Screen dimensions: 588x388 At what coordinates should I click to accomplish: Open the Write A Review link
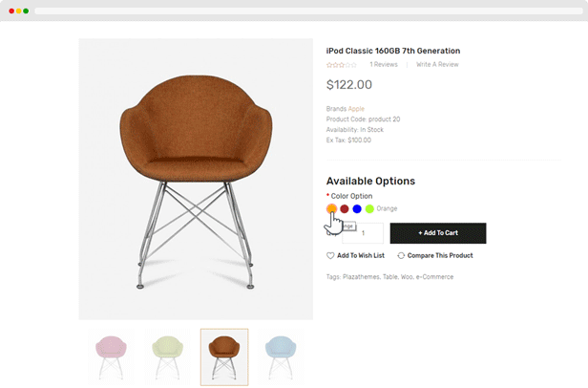pyautogui.click(x=437, y=65)
